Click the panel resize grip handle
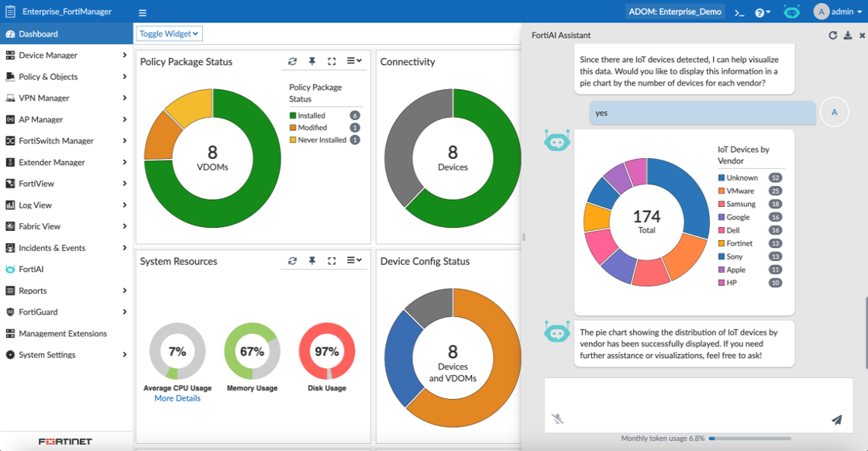 pyautogui.click(x=523, y=237)
